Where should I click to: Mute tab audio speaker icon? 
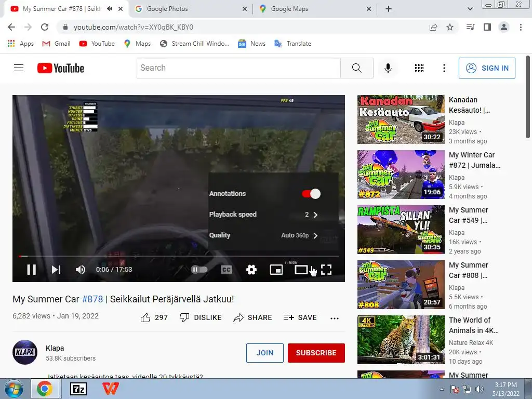110,9
